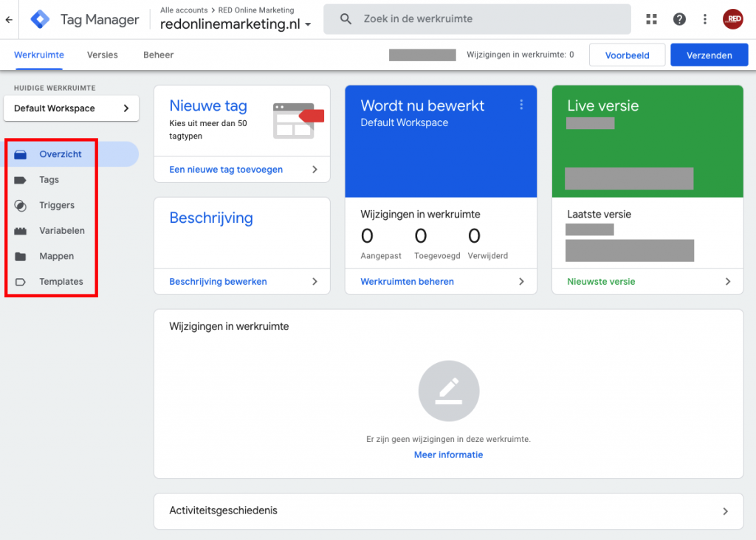Select Triggers in the sidebar
This screenshot has height=540, width=756.
[57, 205]
